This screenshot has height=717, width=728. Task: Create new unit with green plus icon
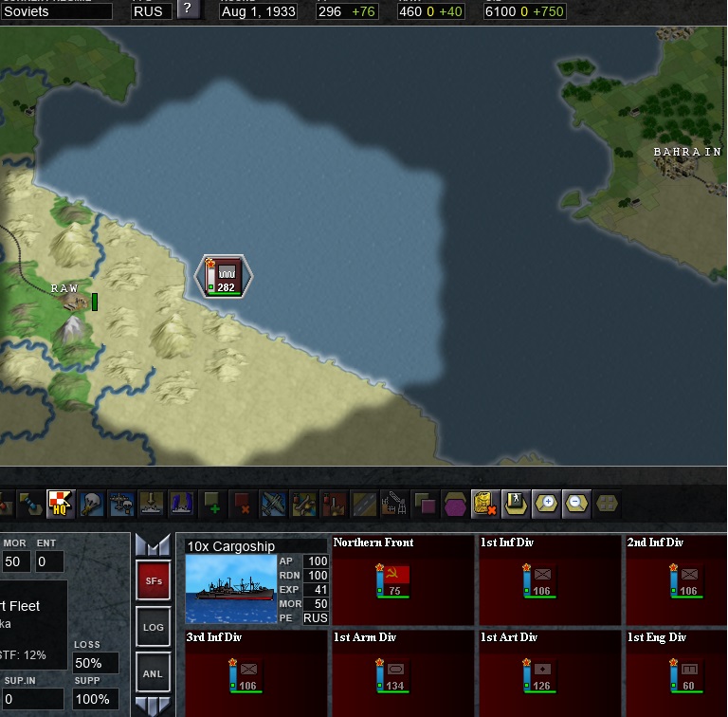212,504
